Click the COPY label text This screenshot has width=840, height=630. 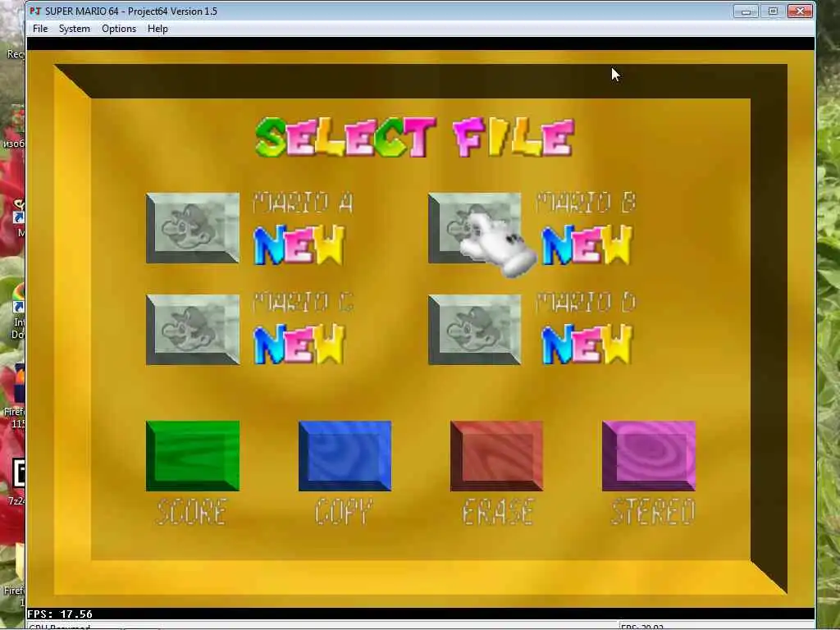tap(343, 512)
